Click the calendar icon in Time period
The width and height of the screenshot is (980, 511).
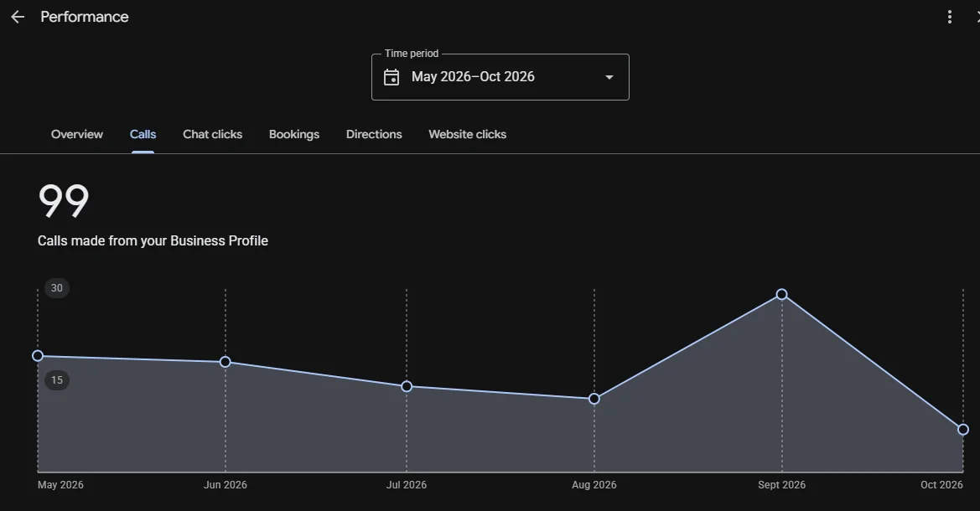(x=391, y=77)
